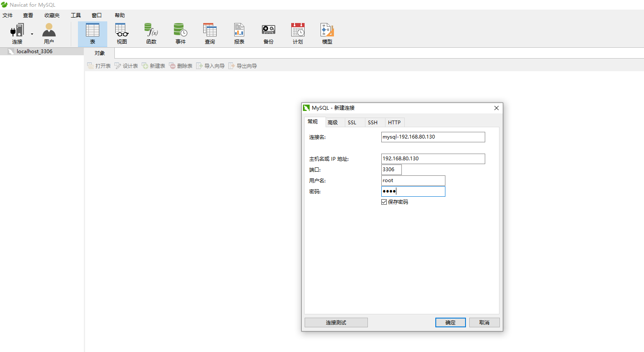
Task: Click 设计表 in the object toolbar
Action: 126,66
